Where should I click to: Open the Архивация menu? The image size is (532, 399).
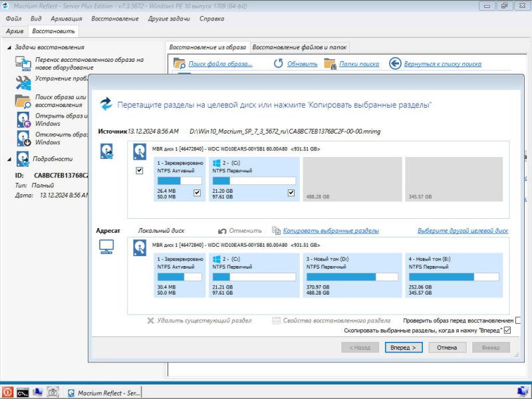pos(66,19)
